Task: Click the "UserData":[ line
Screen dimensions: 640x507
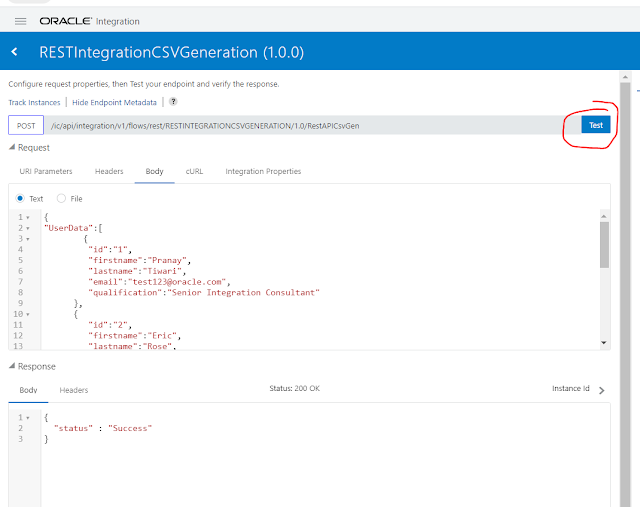Action: 73,228
